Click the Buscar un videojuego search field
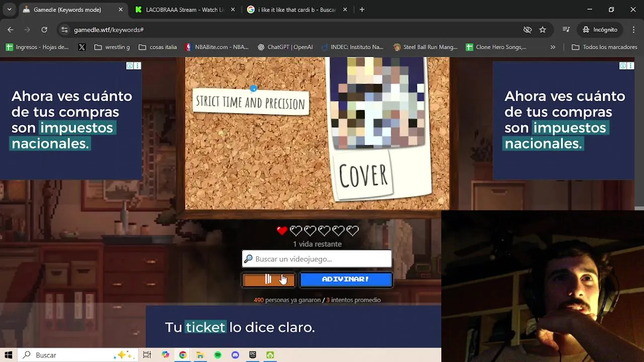This screenshot has height=362, width=644. [x=317, y=259]
